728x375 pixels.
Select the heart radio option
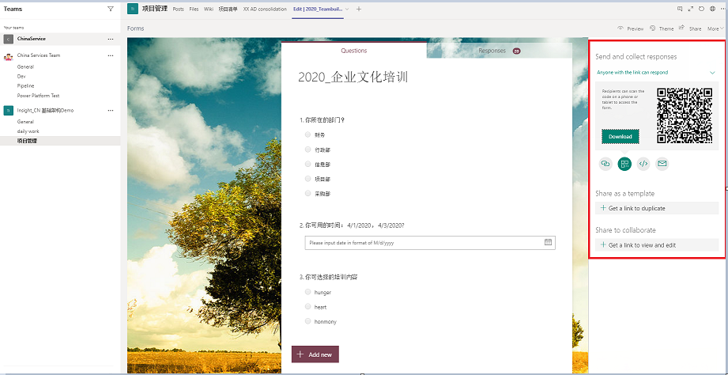coord(308,306)
